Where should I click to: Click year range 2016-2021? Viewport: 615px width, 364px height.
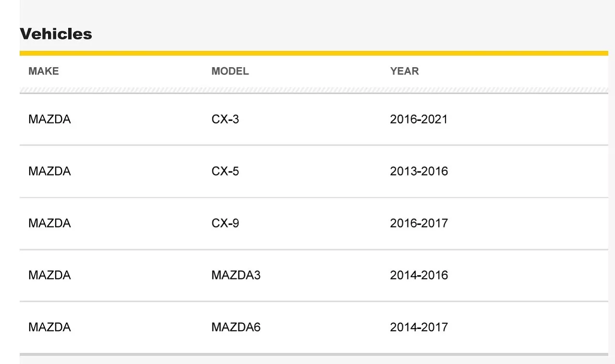point(419,119)
